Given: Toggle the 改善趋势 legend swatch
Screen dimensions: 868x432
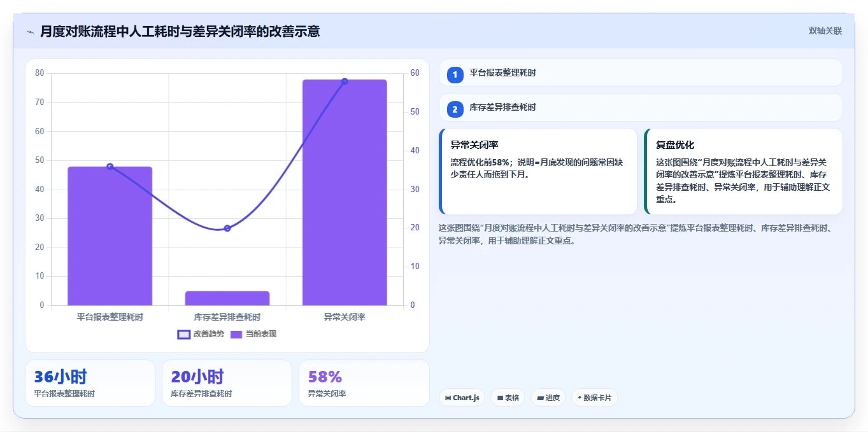Looking at the screenshot, I should [183, 334].
